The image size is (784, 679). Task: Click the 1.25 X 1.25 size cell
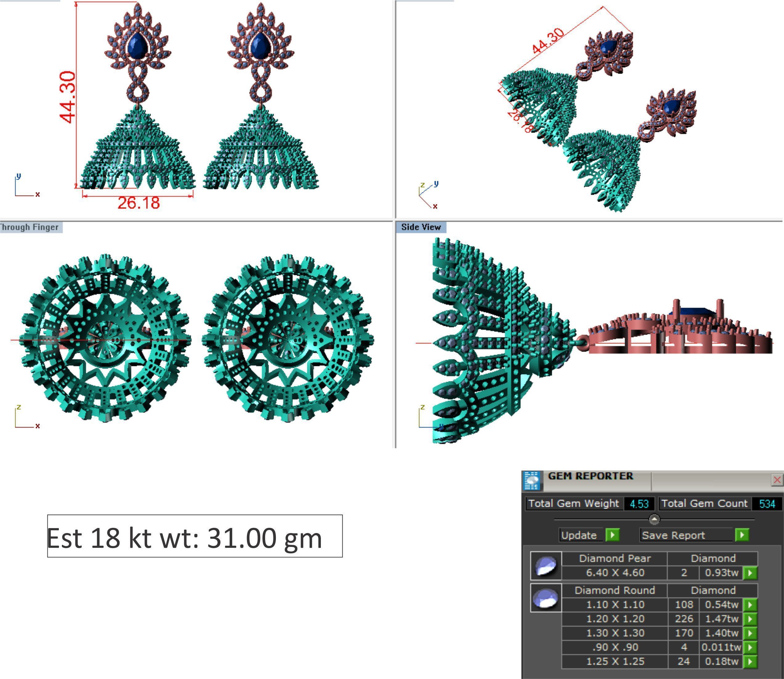click(615, 661)
